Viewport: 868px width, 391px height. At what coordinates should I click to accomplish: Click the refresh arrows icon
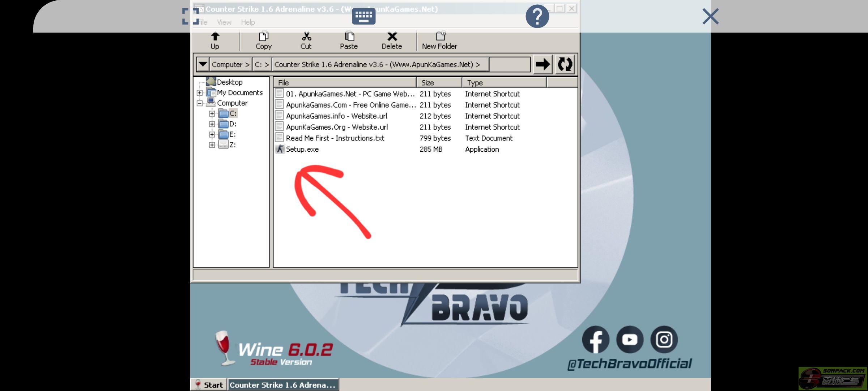565,64
